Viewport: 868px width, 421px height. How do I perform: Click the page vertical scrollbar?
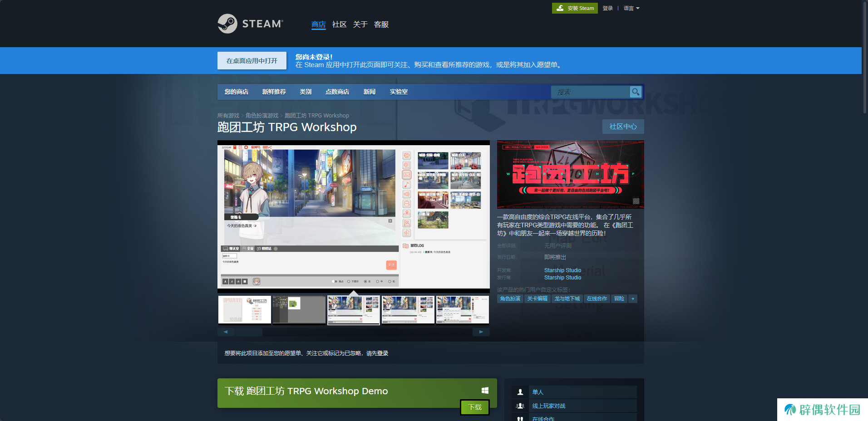click(x=865, y=57)
